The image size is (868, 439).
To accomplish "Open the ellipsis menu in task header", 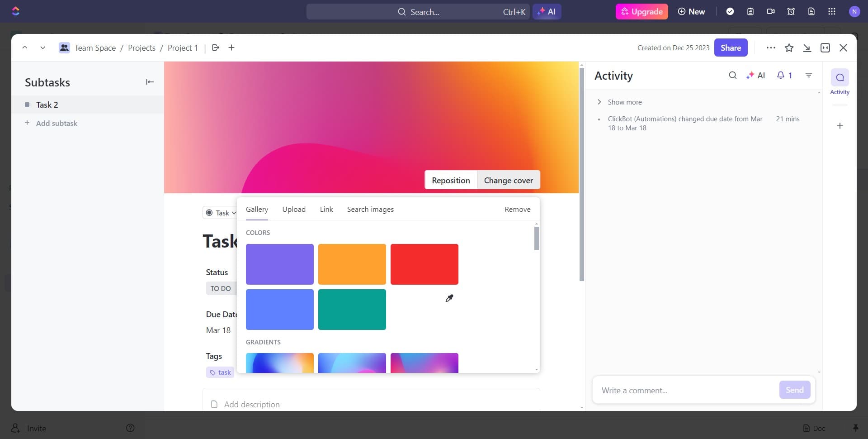I will tap(770, 48).
